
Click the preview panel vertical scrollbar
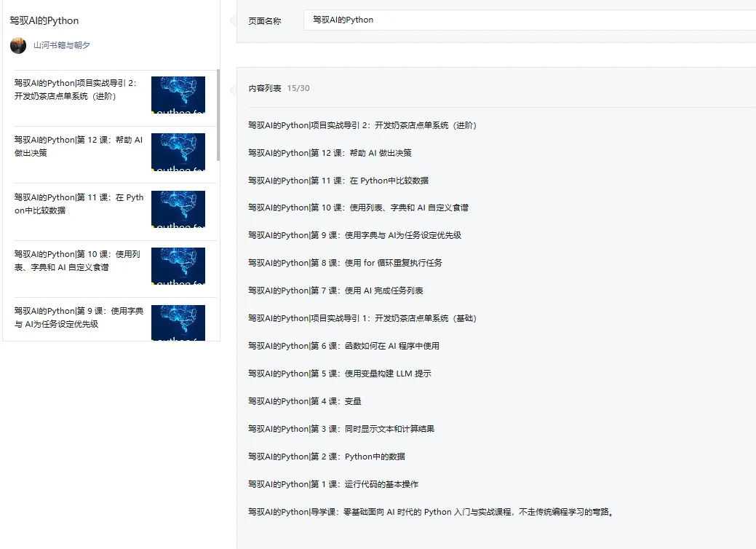click(x=218, y=115)
